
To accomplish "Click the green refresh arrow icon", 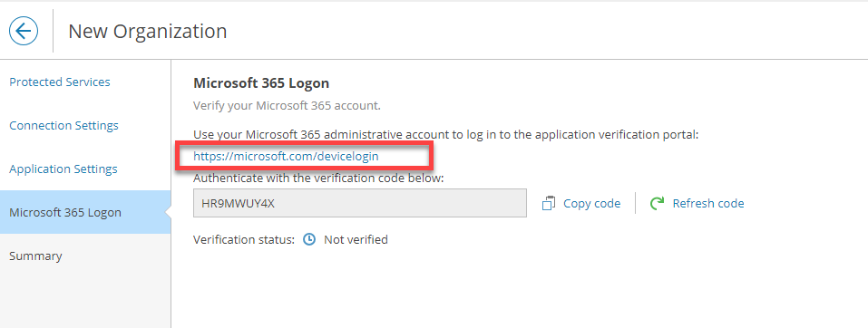I will 657,204.
